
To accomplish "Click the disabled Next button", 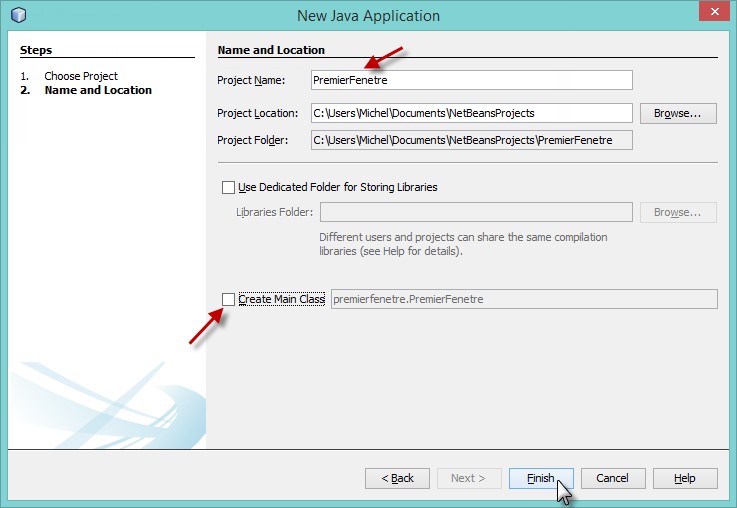I will 469,478.
